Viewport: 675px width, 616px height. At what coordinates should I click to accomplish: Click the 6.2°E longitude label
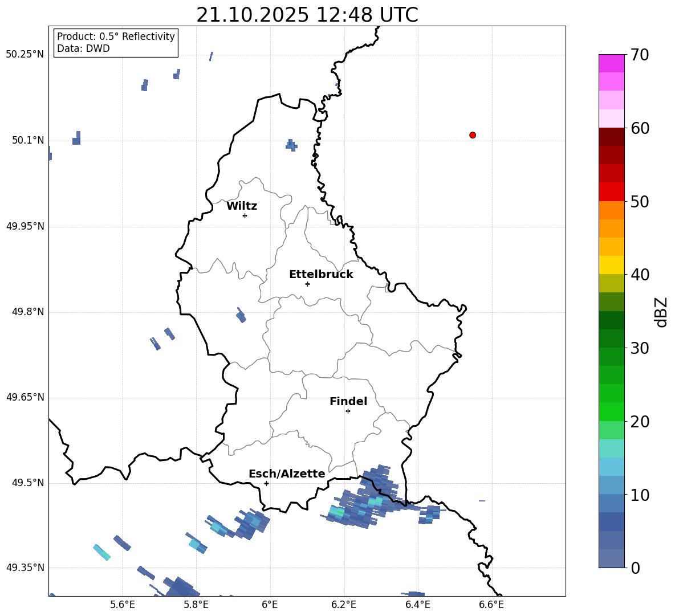point(344,605)
